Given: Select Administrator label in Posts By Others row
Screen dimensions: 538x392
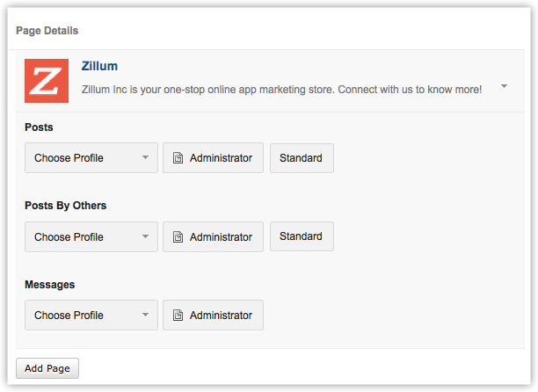Looking at the screenshot, I should (x=221, y=237).
